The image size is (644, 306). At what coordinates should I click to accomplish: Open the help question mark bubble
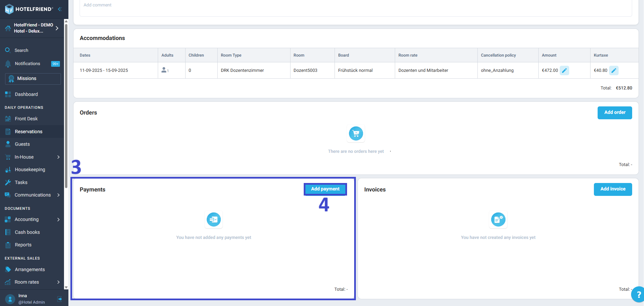(638, 294)
